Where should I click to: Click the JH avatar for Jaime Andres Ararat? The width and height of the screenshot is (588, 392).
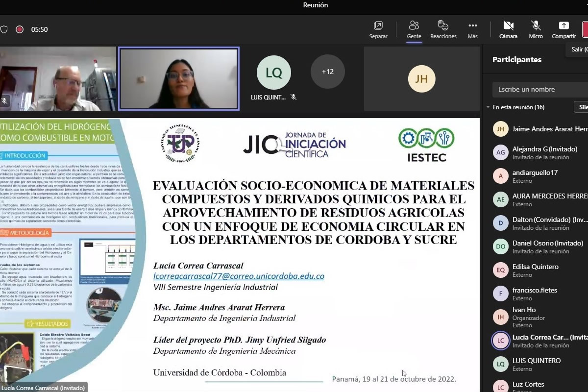click(x=501, y=129)
